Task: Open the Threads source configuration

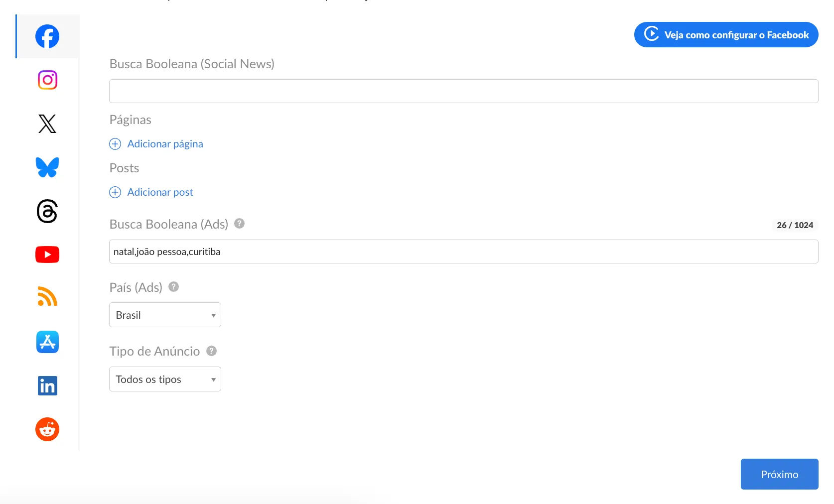Action: pos(47,211)
